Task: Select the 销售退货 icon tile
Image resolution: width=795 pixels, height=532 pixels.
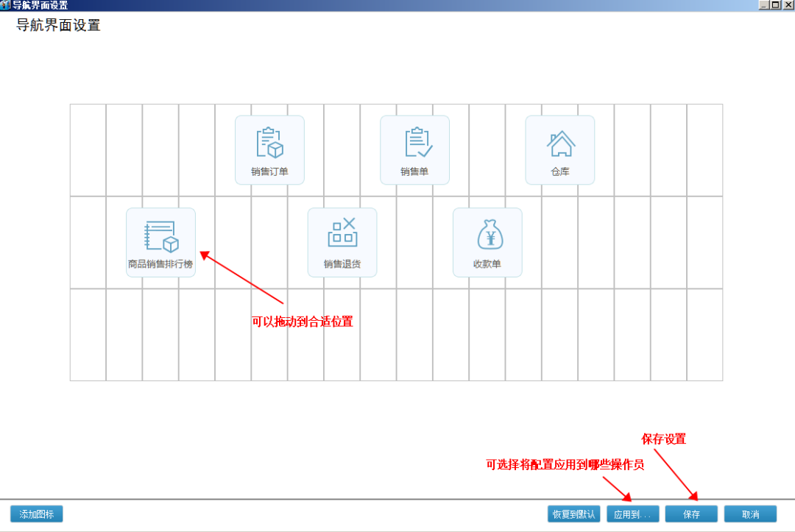Action: (x=342, y=242)
